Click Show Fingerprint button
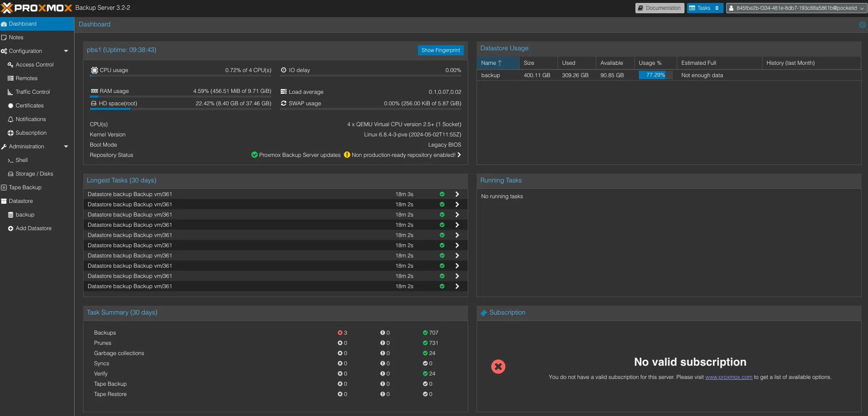This screenshot has height=416, width=868. click(440, 50)
